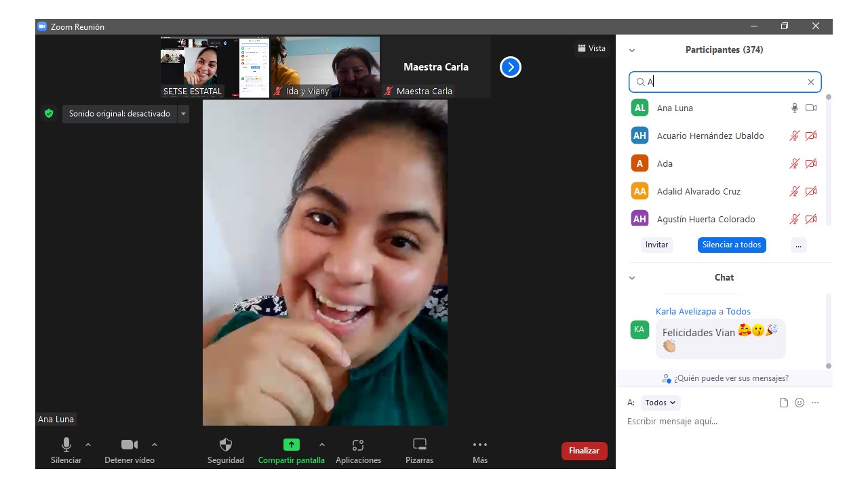Clear the participant search with X
Viewport: 868px width, 488px height.
pyautogui.click(x=811, y=82)
